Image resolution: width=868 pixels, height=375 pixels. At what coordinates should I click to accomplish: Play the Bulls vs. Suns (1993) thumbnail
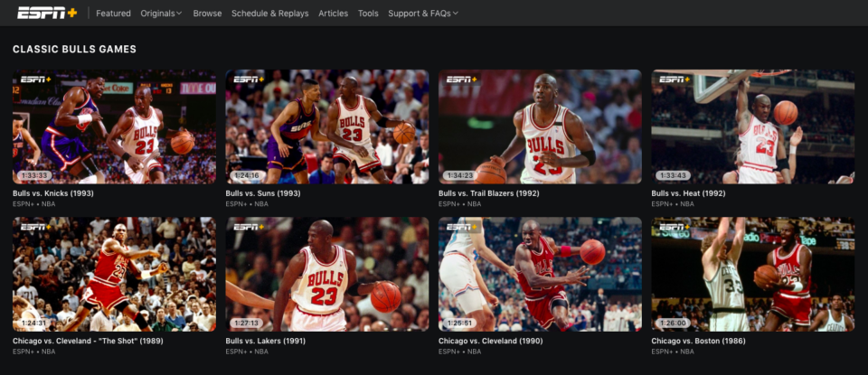pos(327,127)
